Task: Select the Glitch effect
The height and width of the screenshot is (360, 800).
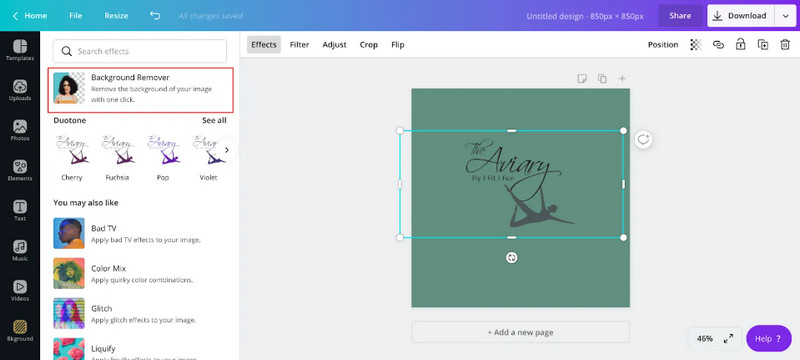Action: [x=141, y=314]
